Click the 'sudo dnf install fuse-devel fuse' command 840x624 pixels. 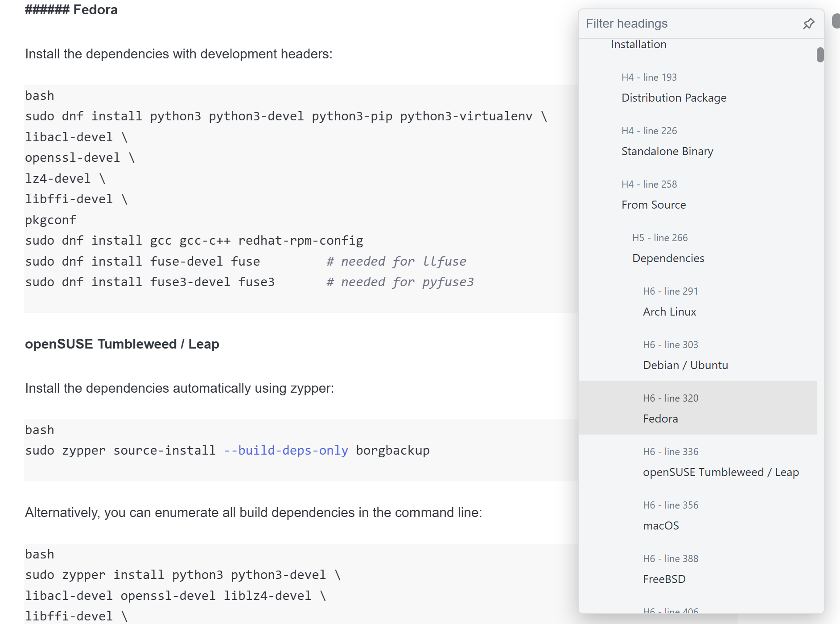pos(143,262)
